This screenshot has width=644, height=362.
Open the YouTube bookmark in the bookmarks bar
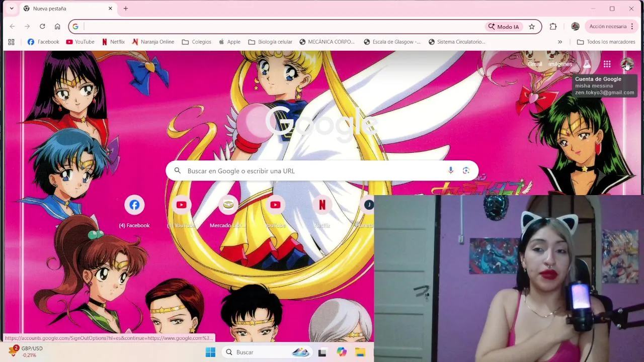click(x=80, y=42)
